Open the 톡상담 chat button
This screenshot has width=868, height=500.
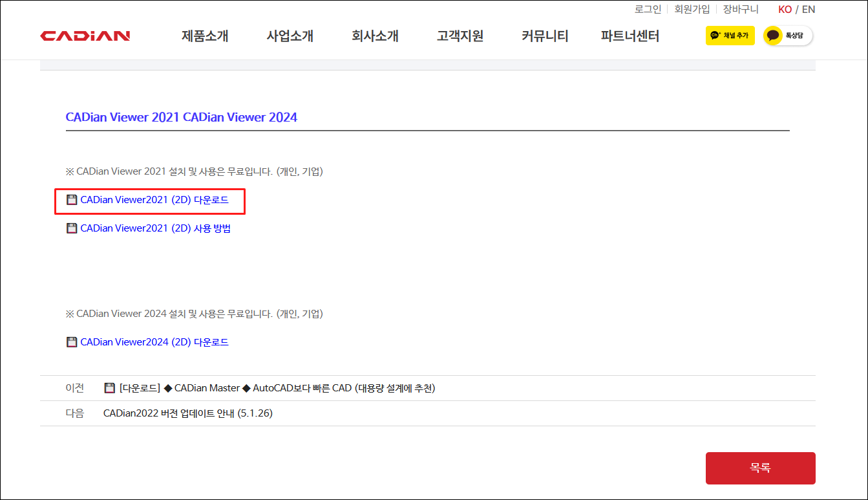click(x=787, y=36)
